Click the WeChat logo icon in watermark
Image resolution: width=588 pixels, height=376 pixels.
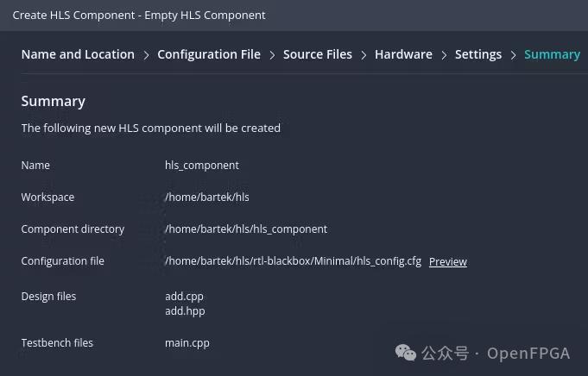(405, 353)
